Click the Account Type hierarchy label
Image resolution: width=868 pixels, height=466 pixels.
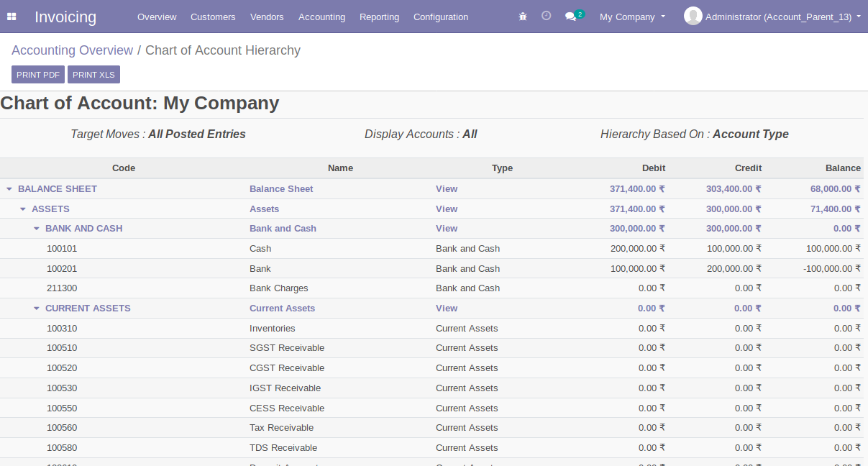(x=751, y=134)
